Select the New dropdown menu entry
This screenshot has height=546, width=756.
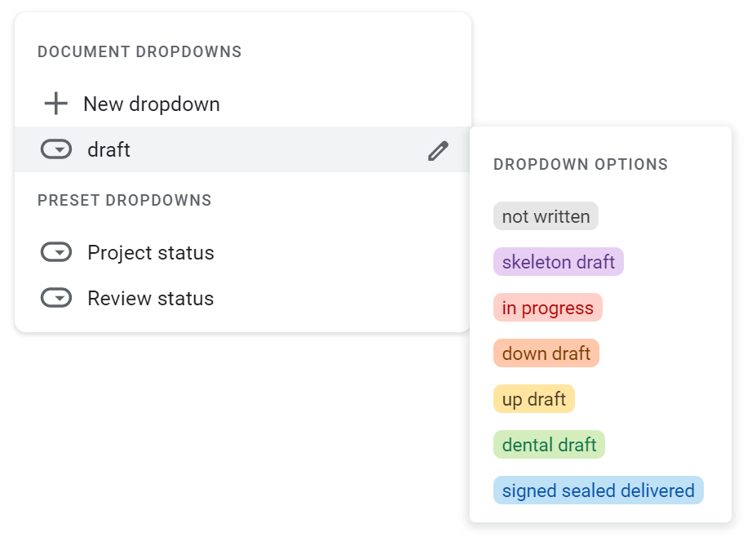(x=243, y=104)
